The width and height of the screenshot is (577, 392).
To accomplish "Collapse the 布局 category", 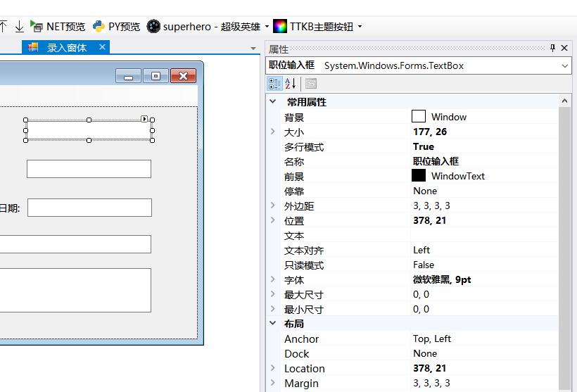I will click(x=273, y=323).
